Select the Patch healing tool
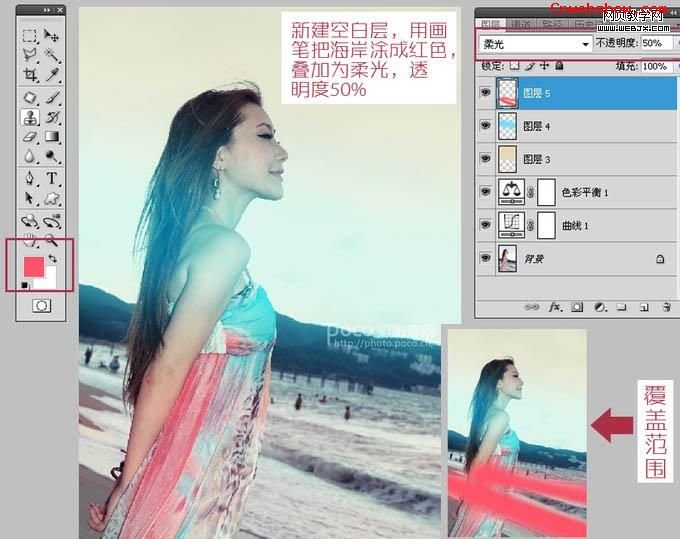This screenshot has height=539, width=680. point(29,97)
